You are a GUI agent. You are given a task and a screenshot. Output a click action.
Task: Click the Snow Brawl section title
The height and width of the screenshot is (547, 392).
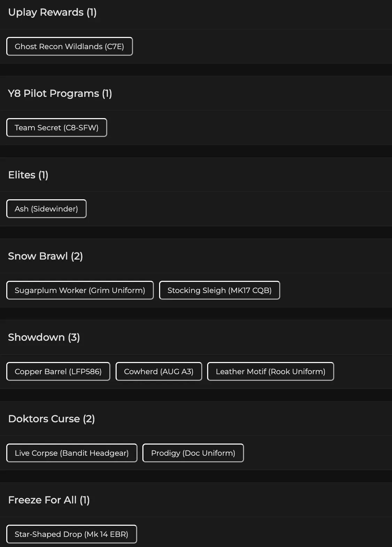(x=45, y=256)
